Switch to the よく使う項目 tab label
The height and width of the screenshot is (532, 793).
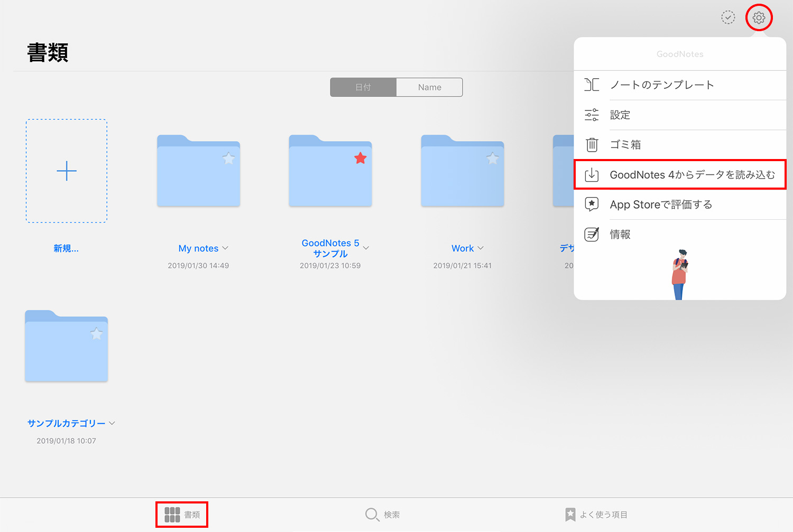click(x=604, y=515)
